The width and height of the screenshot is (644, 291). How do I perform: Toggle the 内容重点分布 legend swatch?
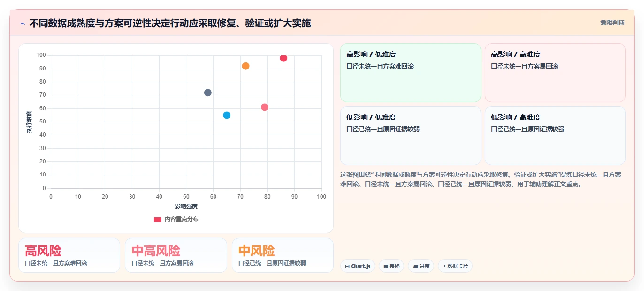pos(158,219)
